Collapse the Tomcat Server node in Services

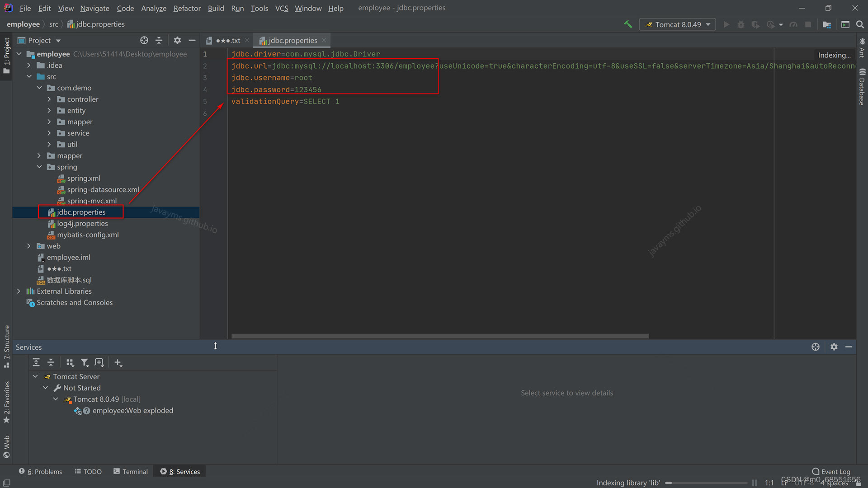click(35, 376)
